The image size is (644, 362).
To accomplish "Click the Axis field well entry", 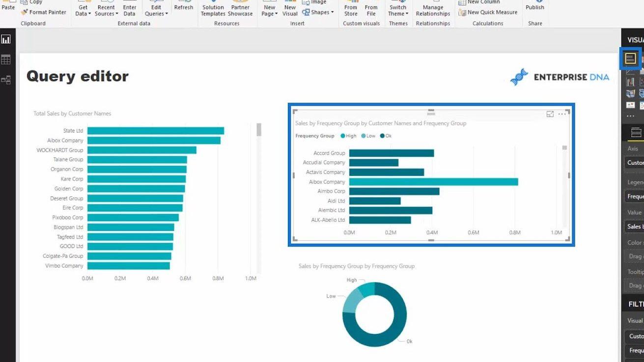I will click(x=635, y=163).
